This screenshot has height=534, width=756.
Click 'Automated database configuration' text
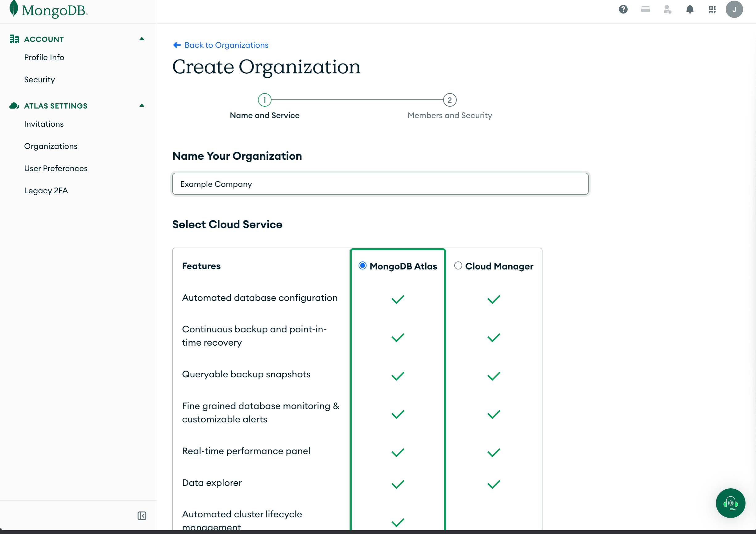coord(260,298)
